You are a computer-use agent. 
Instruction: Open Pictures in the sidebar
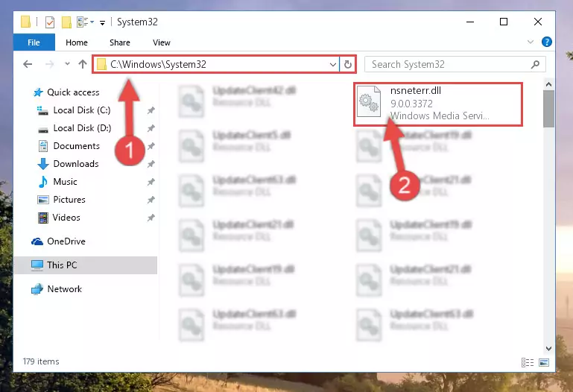[x=69, y=200]
